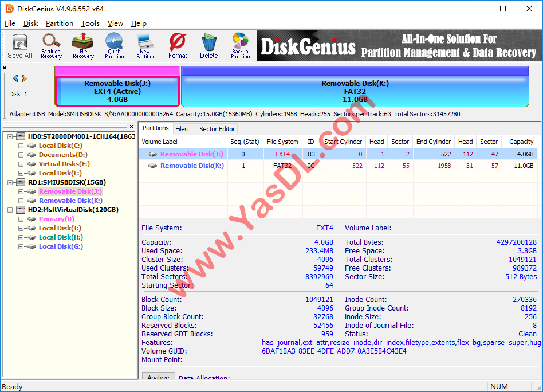The width and height of the screenshot is (543, 392).
Task: Expand the Local Disk(C:) node
Action: [21, 146]
